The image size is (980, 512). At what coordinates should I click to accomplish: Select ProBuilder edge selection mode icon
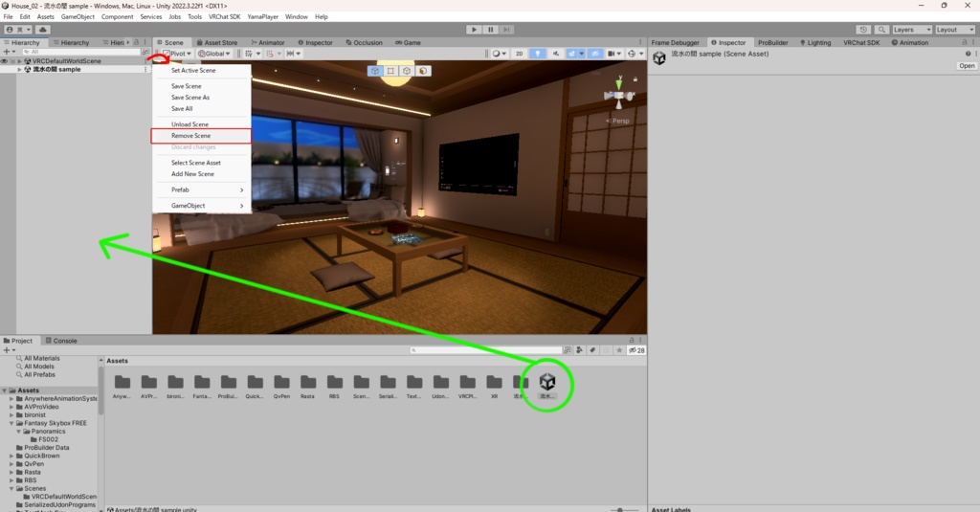pyautogui.click(x=407, y=71)
